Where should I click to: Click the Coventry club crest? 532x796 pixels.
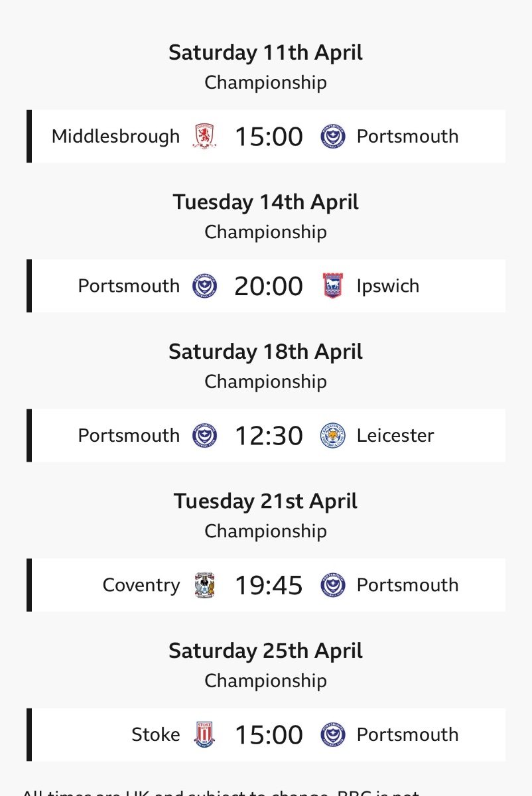pos(204,585)
